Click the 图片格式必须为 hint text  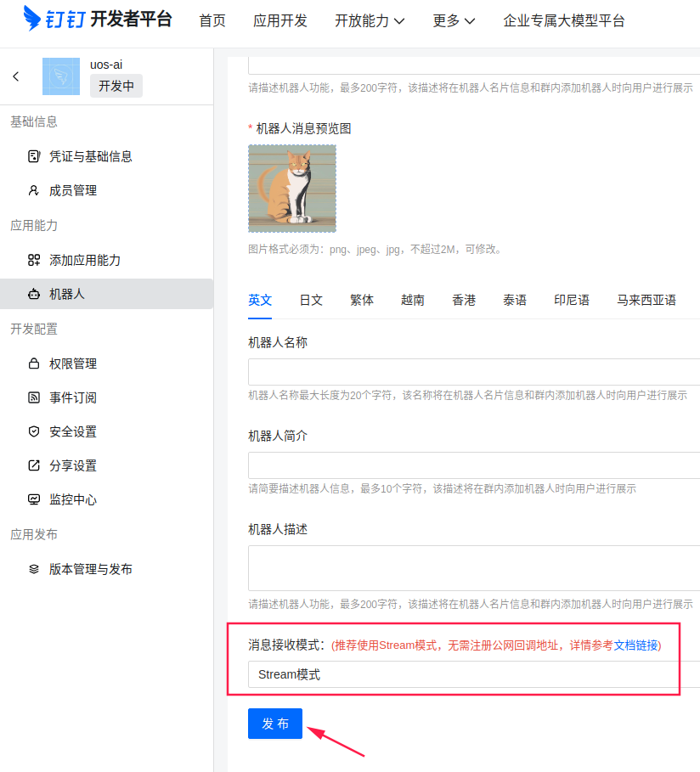(x=375, y=249)
